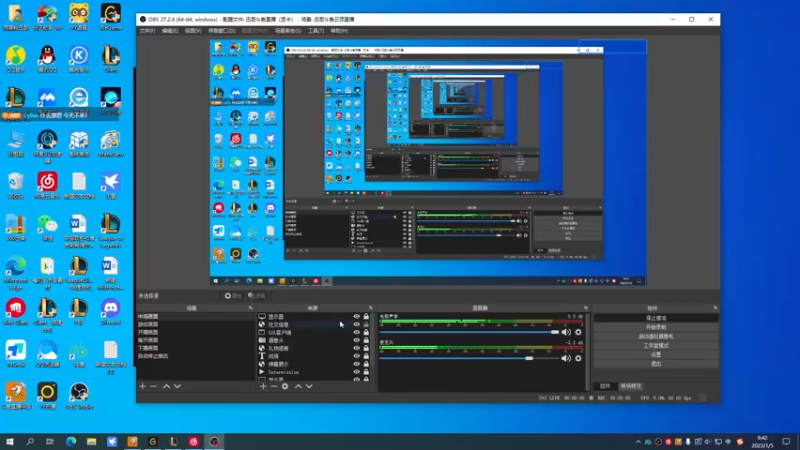Toggle visibility of the LOL客户端 source
800x450 pixels.
(x=357, y=332)
